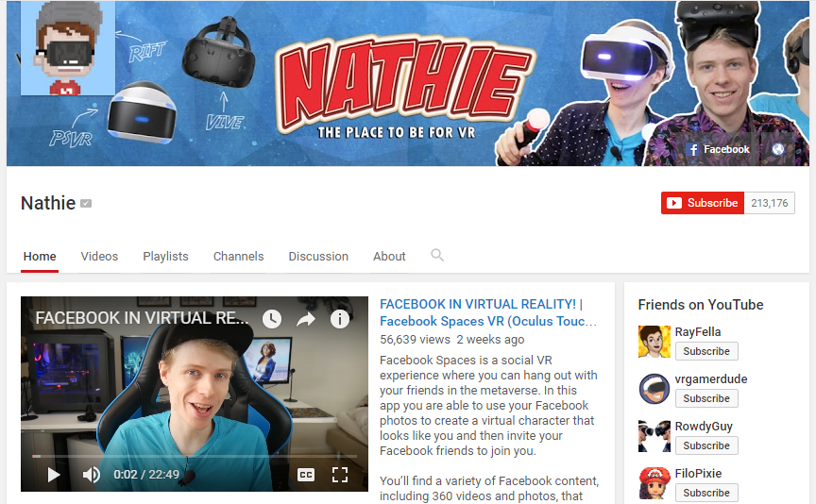Open the RowdyGuy channel link

[704, 427]
